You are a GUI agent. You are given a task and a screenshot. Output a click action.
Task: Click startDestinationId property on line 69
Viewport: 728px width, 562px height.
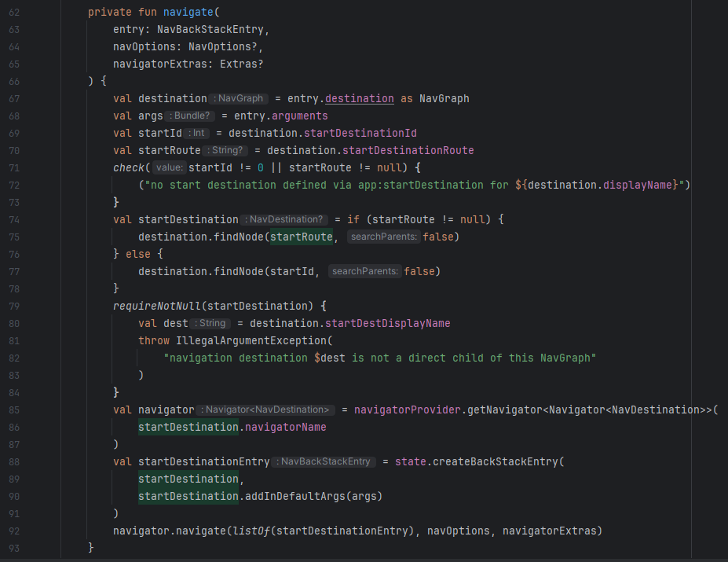360,133
